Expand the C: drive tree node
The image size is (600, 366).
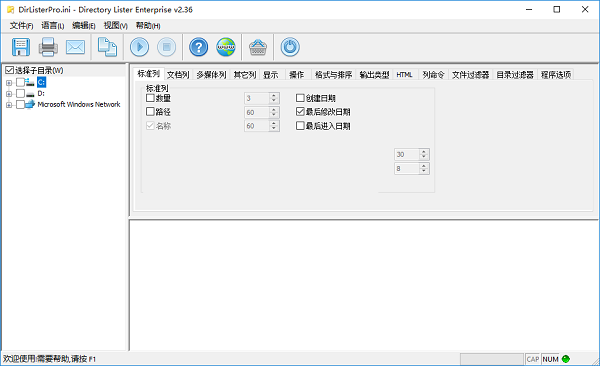pyautogui.click(x=9, y=83)
